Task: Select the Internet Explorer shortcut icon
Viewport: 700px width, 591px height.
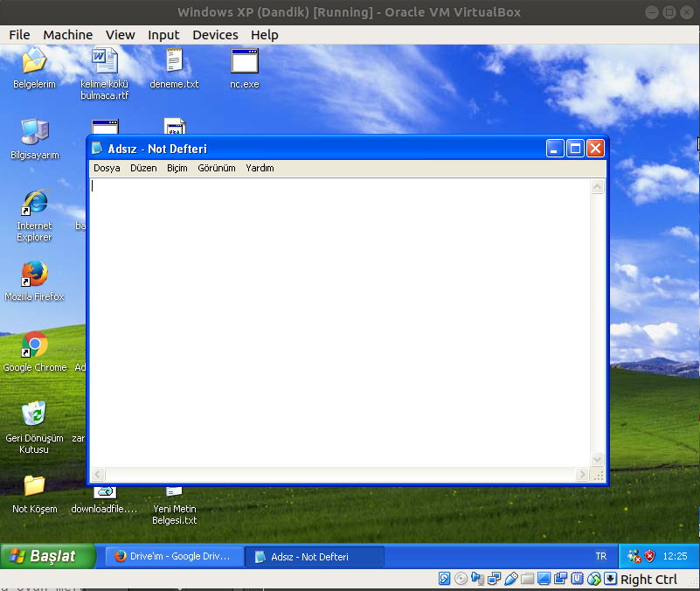Action: click(34, 202)
